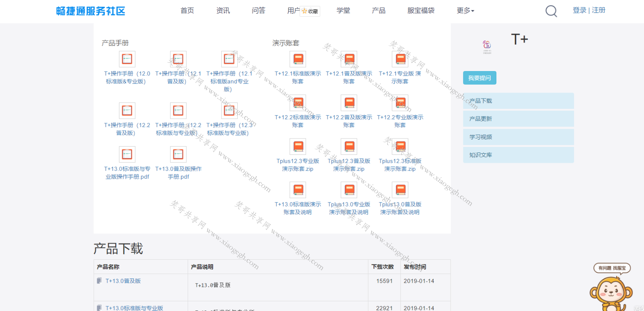Click the T+12.1专业版演示账套 book icon

[x=400, y=59]
